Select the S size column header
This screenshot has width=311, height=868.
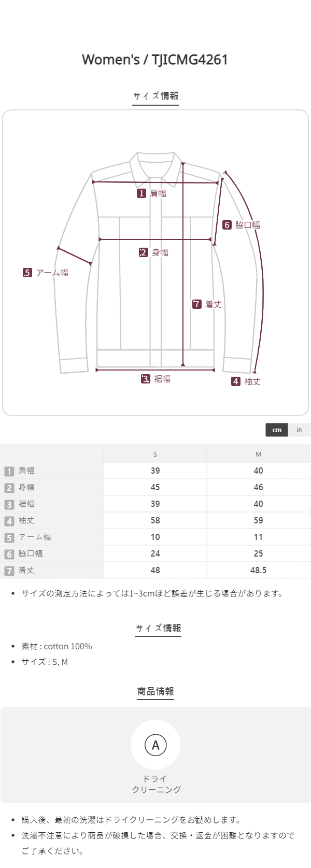pyautogui.click(x=155, y=454)
